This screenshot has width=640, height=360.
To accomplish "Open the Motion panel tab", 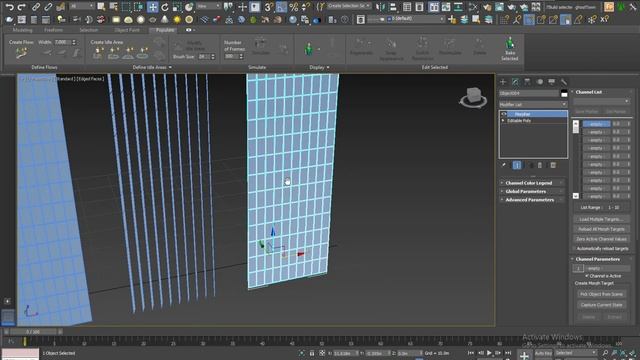I will pyautogui.click(x=540, y=82).
